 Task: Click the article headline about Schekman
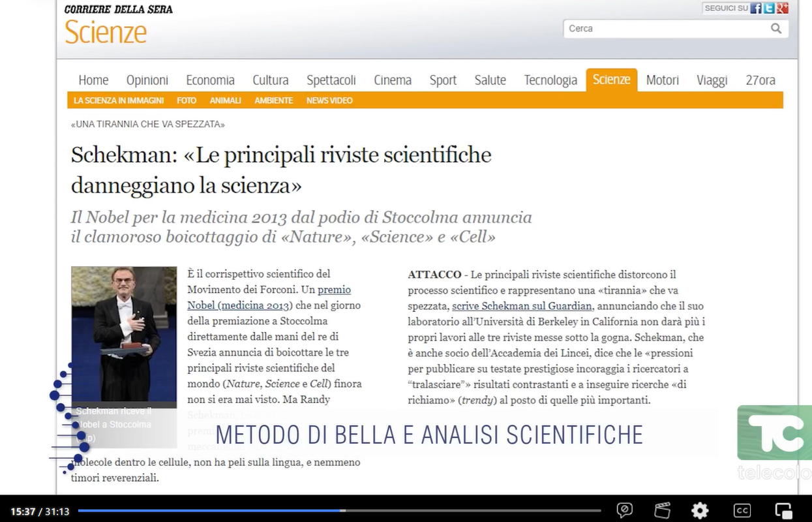[x=281, y=170]
